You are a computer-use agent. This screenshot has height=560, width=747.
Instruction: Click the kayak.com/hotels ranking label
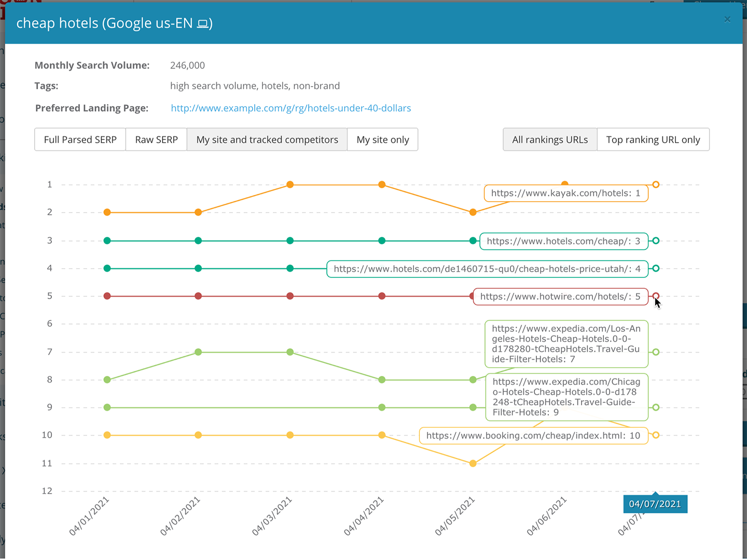[x=566, y=193]
